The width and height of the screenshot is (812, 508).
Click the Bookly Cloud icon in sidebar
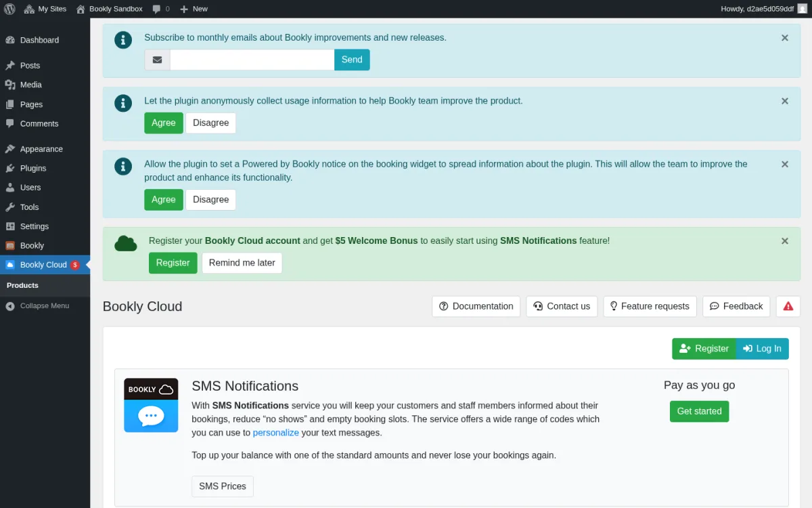(10, 265)
